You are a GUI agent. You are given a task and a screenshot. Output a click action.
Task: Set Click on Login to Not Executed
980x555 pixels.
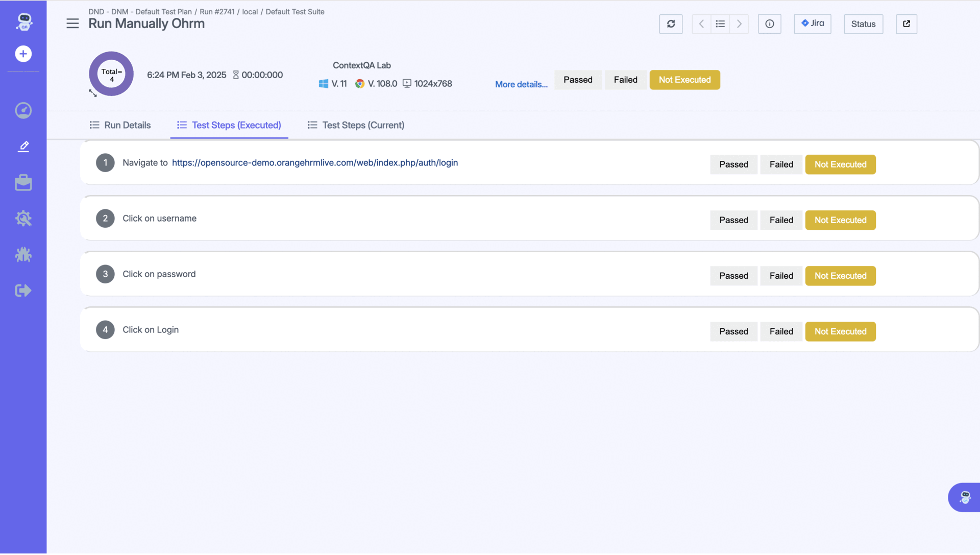click(840, 331)
